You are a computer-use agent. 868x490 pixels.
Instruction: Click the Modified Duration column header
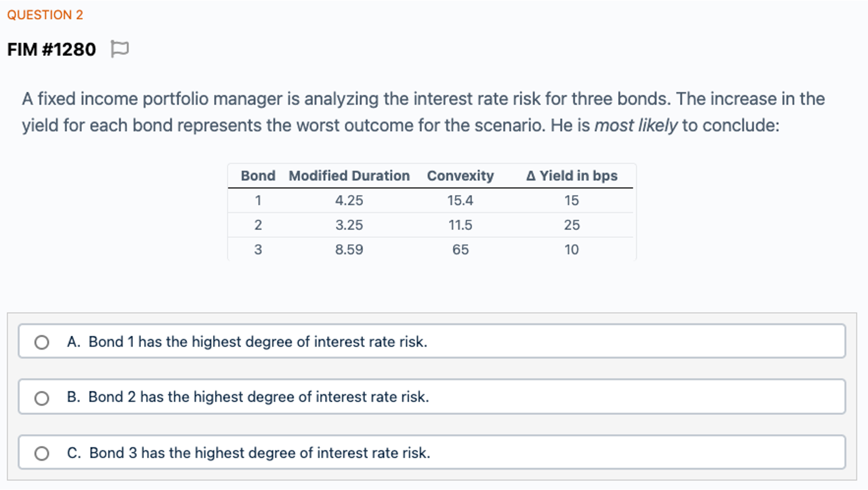(x=349, y=176)
